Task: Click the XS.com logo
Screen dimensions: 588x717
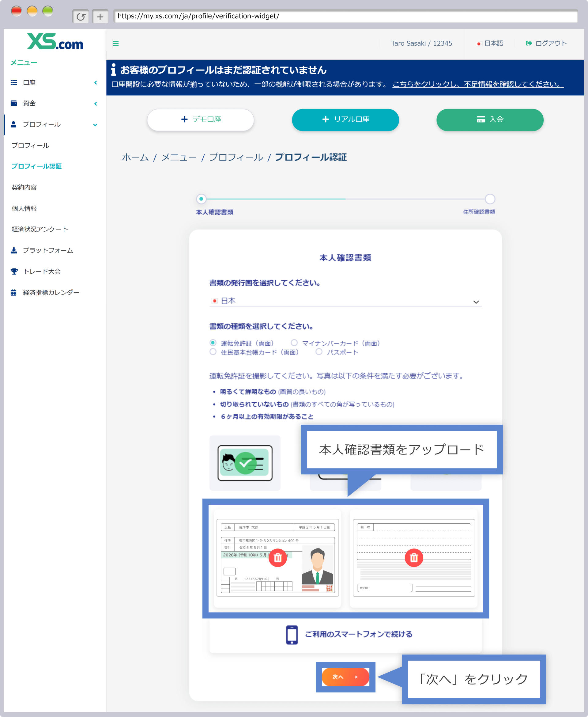Action: tap(55, 41)
